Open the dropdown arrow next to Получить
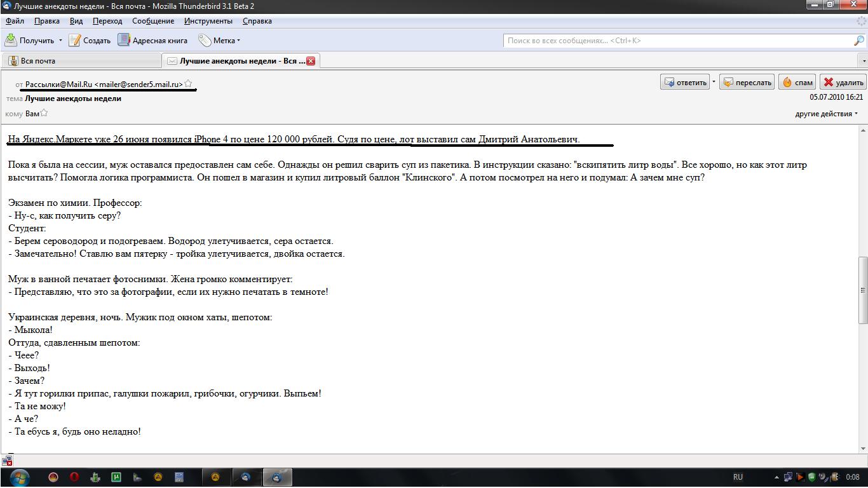This screenshot has width=868, height=488. tap(61, 41)
